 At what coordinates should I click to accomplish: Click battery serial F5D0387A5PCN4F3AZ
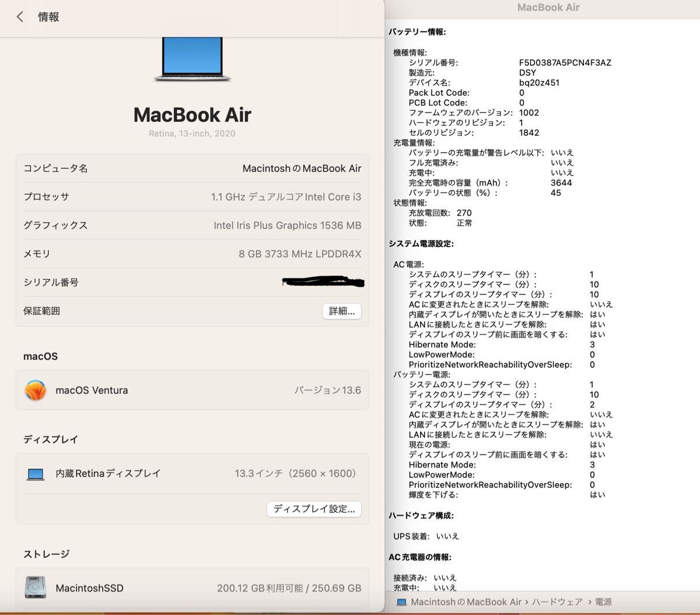pos(565,63)
